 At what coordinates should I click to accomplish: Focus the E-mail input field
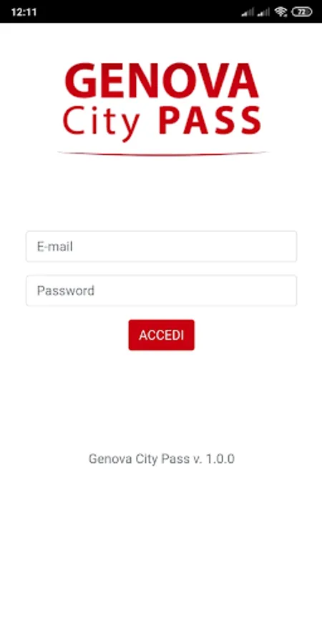coord(162,246)
